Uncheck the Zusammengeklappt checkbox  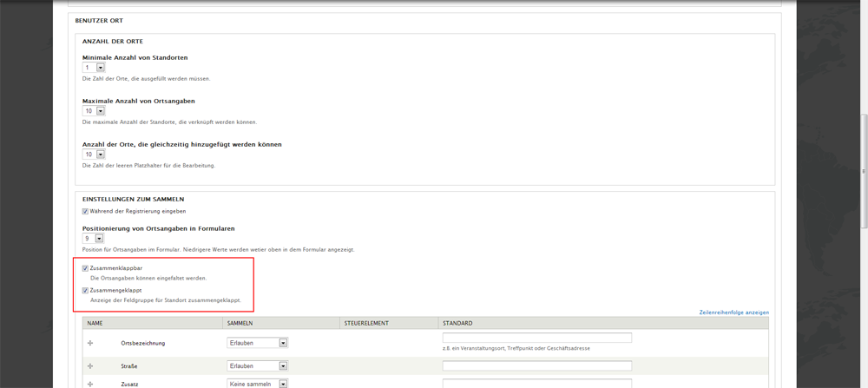tap(85, 290)
